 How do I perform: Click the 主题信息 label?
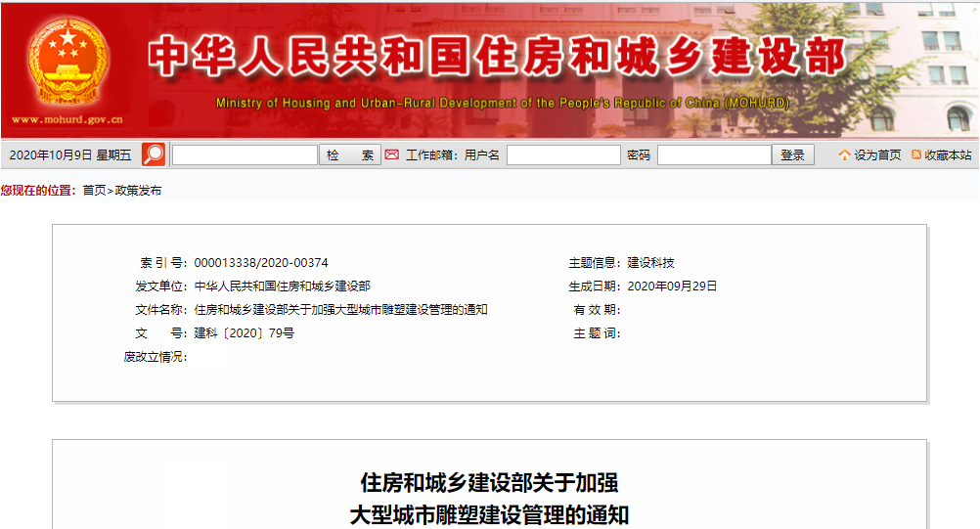[x=595, y=263]
